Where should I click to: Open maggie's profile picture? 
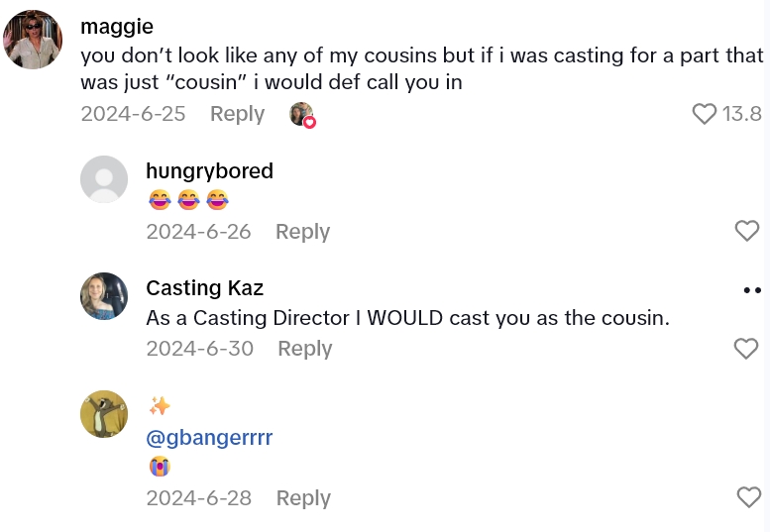34,41
